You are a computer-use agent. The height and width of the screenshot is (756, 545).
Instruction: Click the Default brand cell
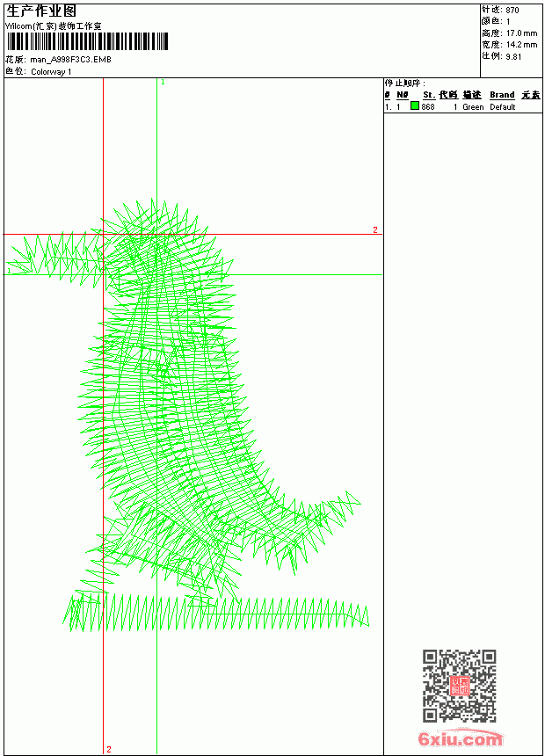point(503,107)
